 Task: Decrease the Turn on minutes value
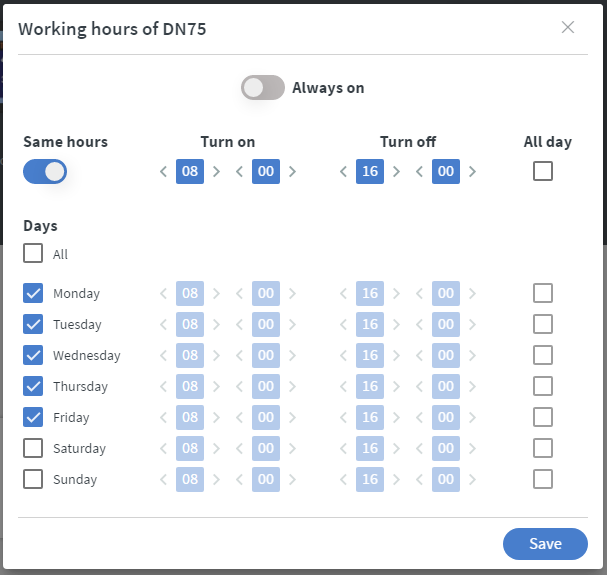click(240, 172)
